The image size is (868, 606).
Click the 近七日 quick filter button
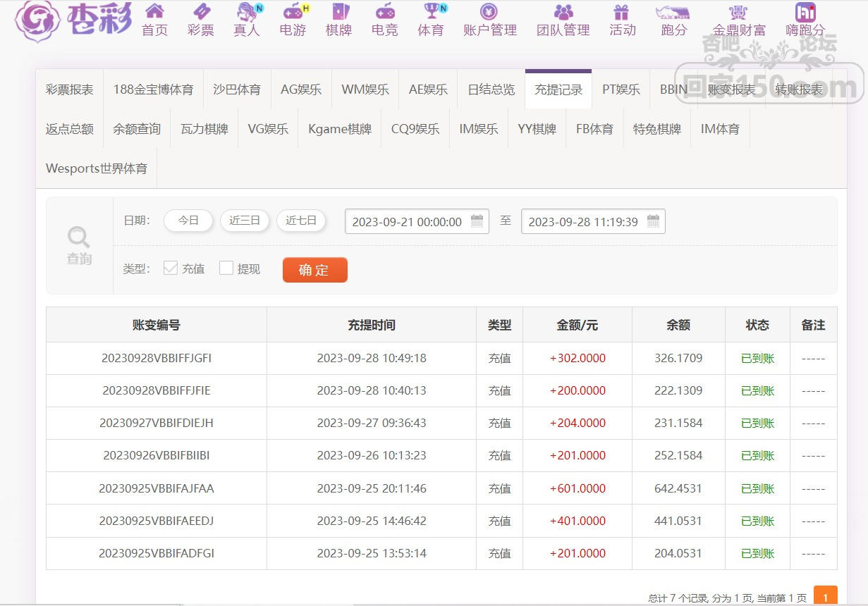(301, 221)
